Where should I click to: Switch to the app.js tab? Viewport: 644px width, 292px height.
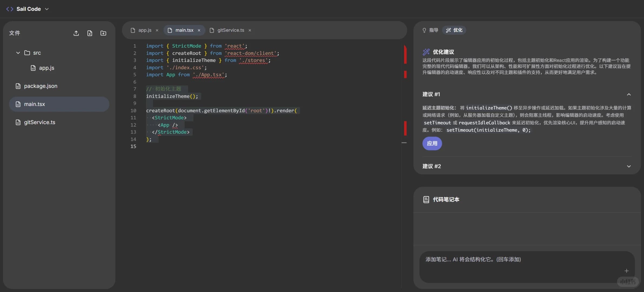[x=145, y=30]
